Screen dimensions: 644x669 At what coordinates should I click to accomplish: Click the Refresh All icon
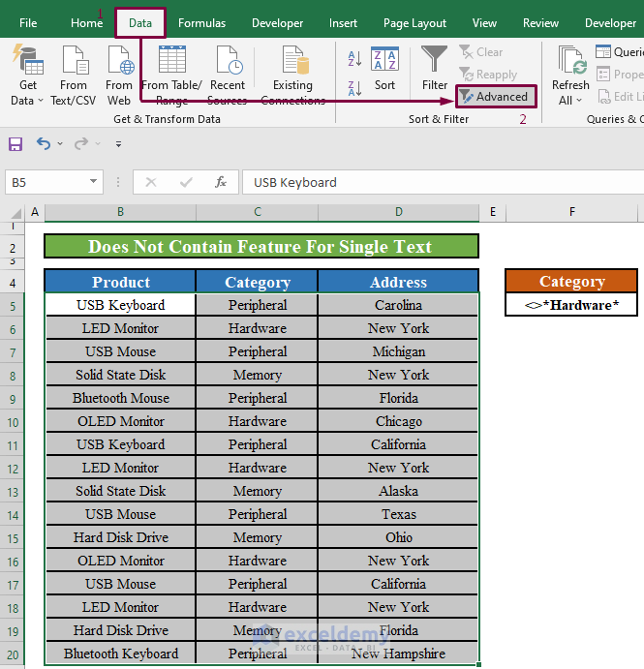[x=570, y=61]
